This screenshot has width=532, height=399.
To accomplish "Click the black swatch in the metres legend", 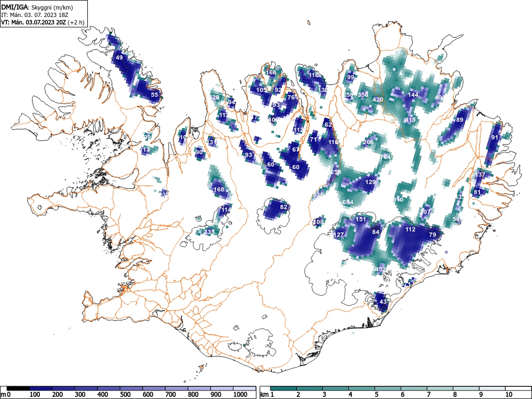I will (x=18, y=388).
